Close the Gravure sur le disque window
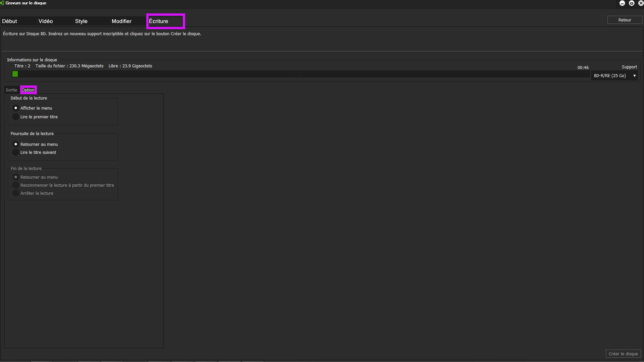Viewport: 644px width, 362px height. click(x=641, y=3)
